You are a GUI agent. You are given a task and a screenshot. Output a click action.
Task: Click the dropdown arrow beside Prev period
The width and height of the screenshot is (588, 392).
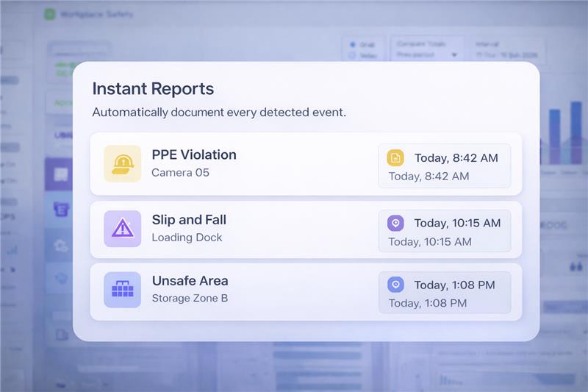tap(454, 55)
